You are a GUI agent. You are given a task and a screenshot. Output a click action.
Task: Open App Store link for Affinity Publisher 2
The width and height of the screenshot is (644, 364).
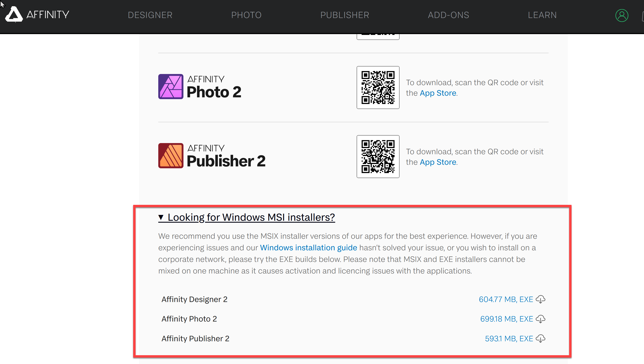[x=438, y=162]
